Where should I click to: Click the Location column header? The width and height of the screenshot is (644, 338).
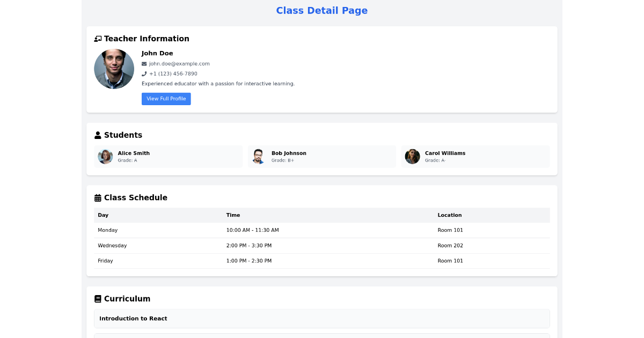[449, 215]
